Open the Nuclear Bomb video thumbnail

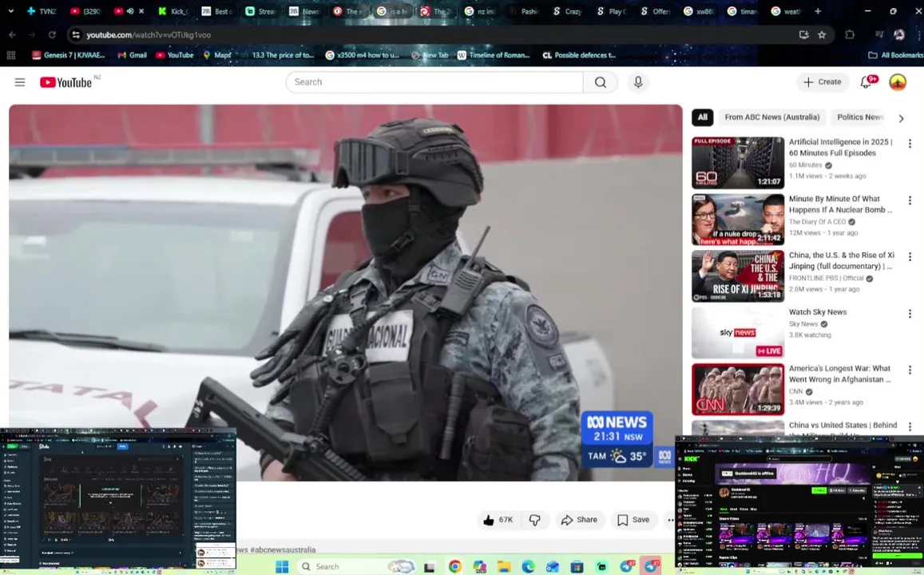coord(738,220)
